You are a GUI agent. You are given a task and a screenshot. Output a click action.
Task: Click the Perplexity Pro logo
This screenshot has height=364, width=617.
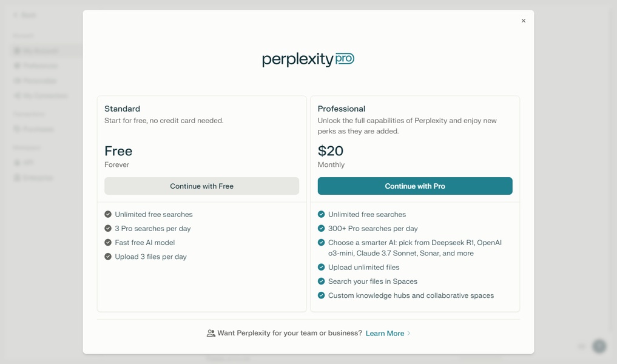point(308,59)
